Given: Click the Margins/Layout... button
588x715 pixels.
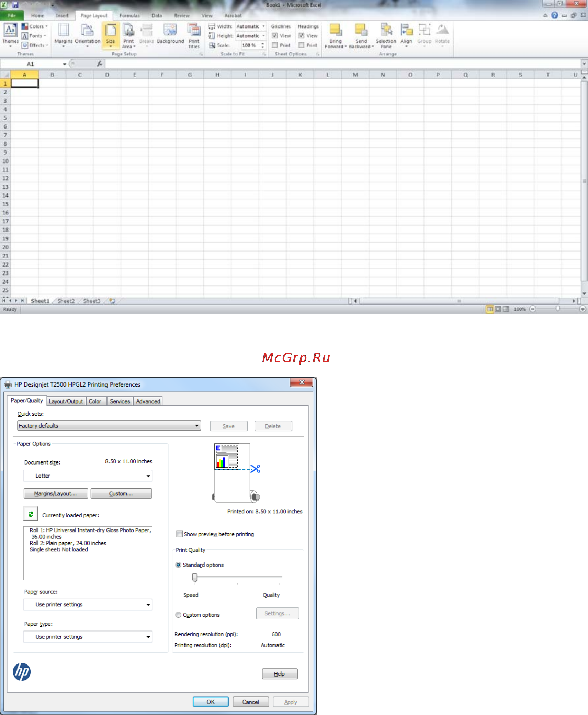Looking at the screenshot, I should (56, 493).
